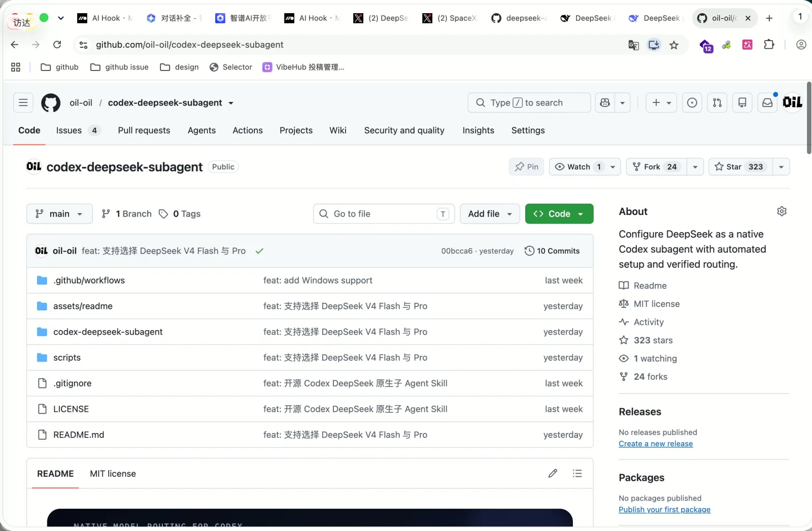This screenshot has height=531, width=812.
Task: Open the bookmarks apps grid icon
Action: click(16, 67)
